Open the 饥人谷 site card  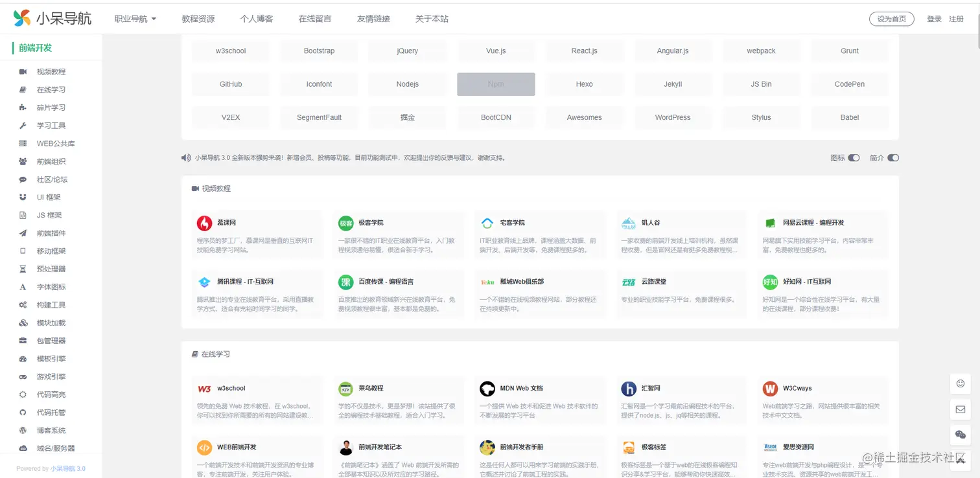(682, 234)
